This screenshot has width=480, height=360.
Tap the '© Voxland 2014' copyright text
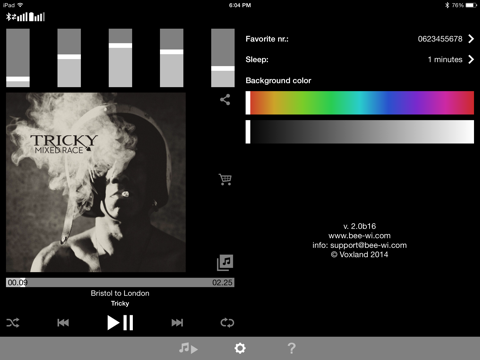click(x=360, y=255)
